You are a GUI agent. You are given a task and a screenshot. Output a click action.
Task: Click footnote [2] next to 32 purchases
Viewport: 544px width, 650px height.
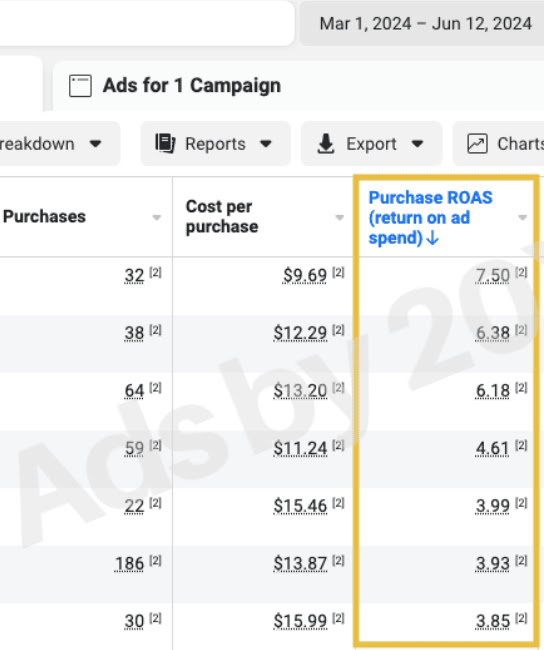click(155, 272)
